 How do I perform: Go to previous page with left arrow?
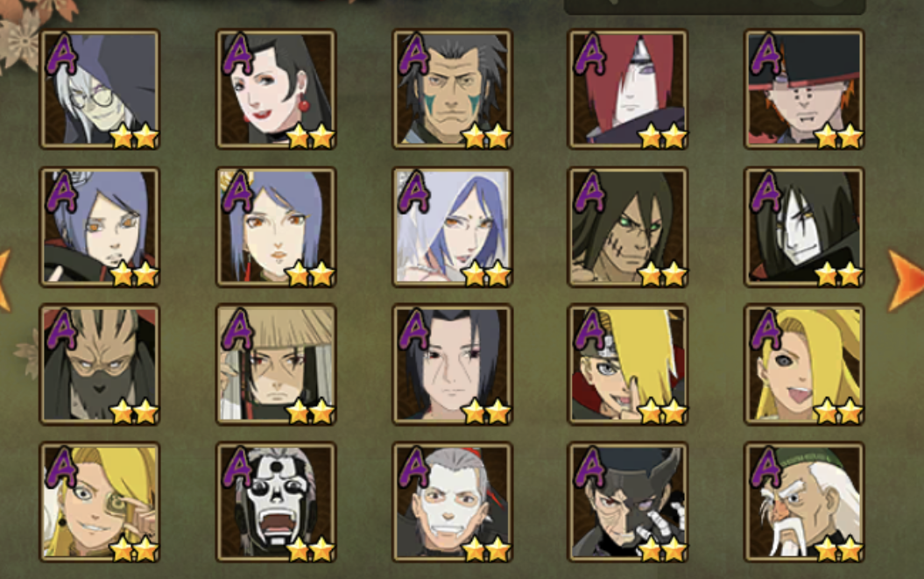tap(4, 280)
